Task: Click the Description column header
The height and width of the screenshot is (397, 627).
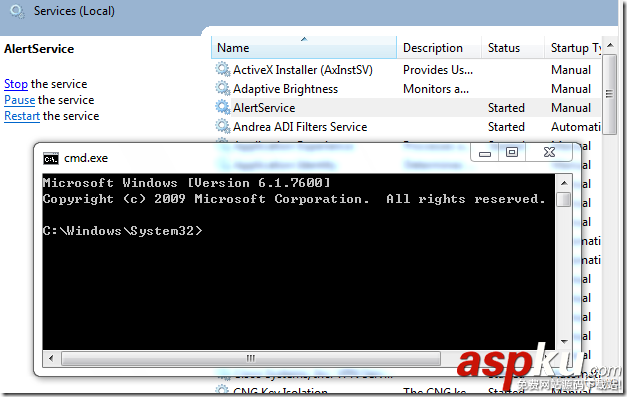Action: [x=439, y=48]
